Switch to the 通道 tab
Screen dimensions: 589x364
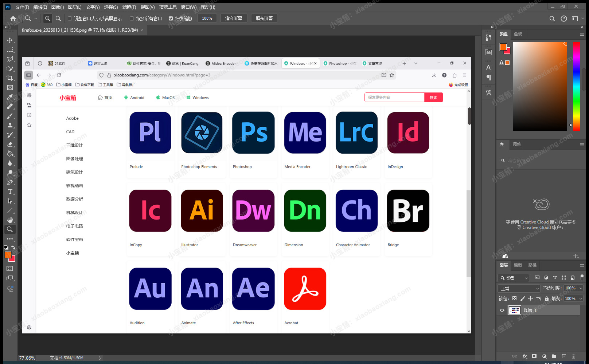pyautogui.click(x=518, y=265)
